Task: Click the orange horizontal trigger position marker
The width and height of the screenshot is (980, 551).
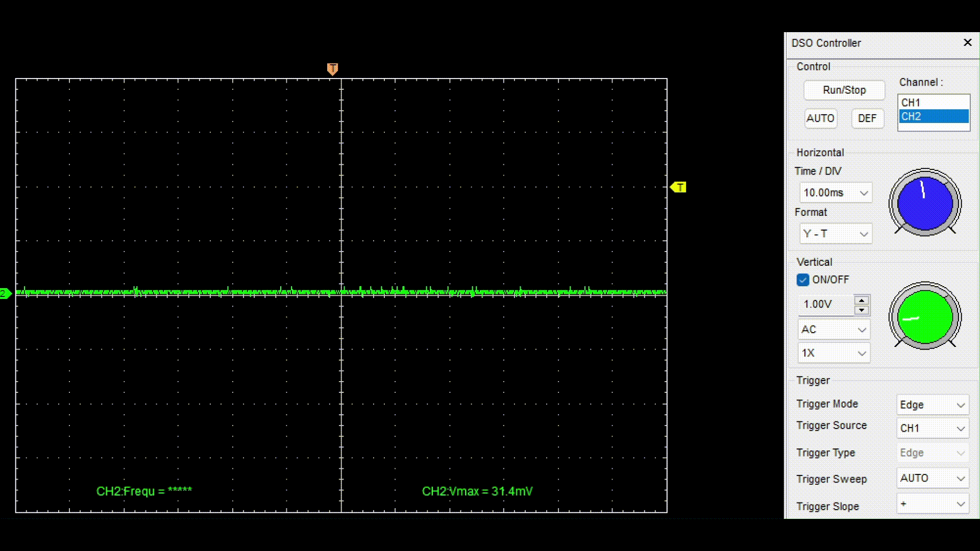Action: 332,68
